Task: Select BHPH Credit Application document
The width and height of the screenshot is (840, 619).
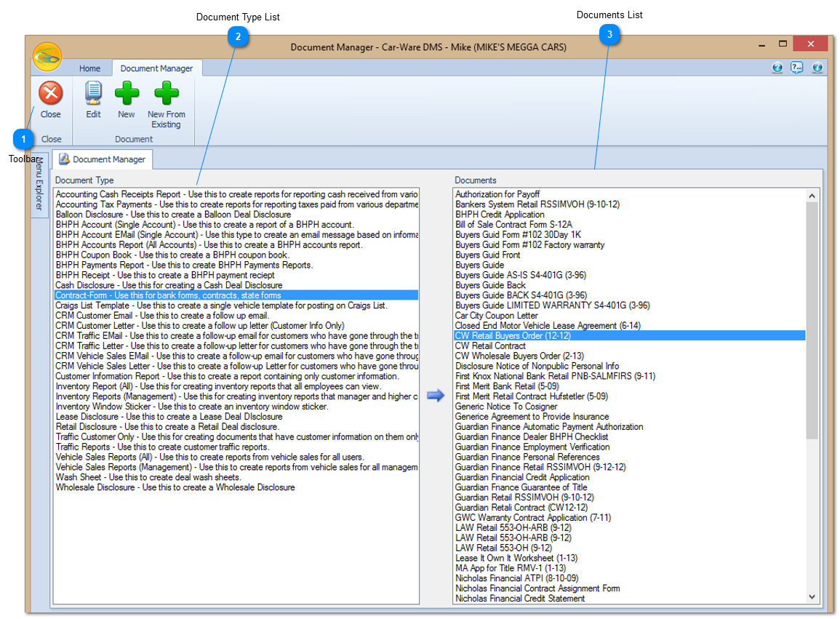Action: [x=630, y=215]
